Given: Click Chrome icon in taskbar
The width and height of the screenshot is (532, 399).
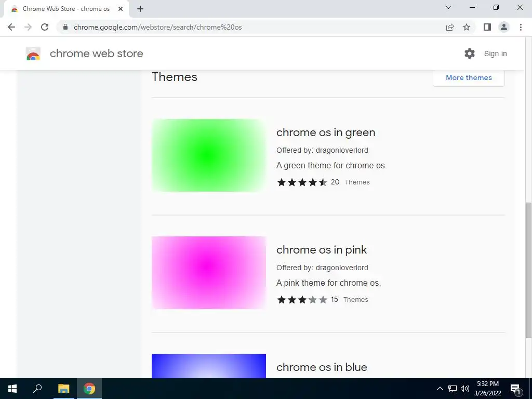Looking at the screenshot, I should coord(89,389).
